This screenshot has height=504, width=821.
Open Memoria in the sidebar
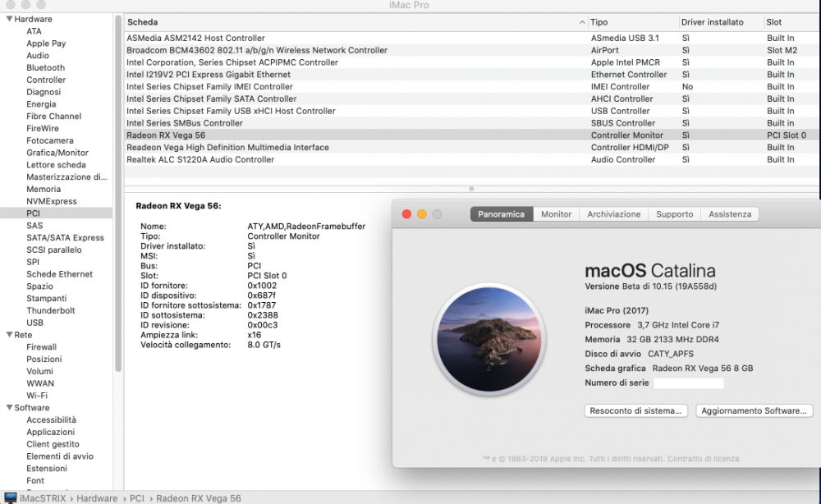pos(44,189)
